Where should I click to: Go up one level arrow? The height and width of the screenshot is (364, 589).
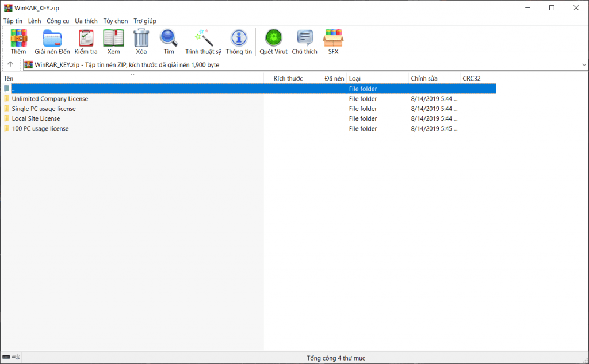pos(10,64)
